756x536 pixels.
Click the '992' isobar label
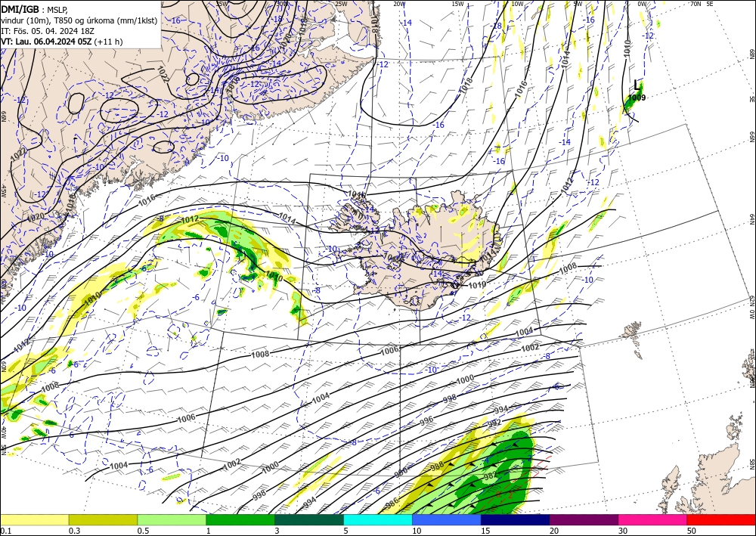[495, 423]
